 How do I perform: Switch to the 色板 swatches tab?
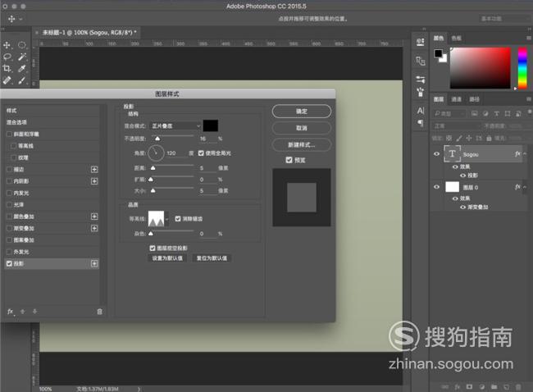457,38
